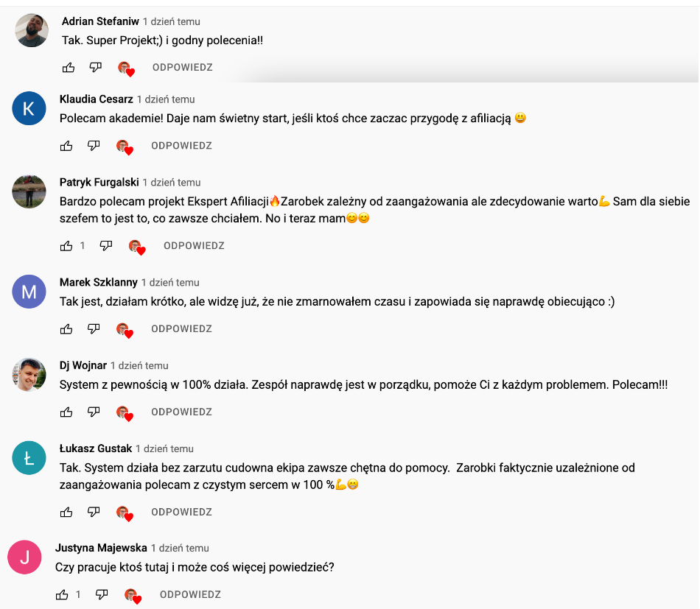
Task: Click timestamp on Marek Szklanny's comment
Action: (x=170, y=283)
